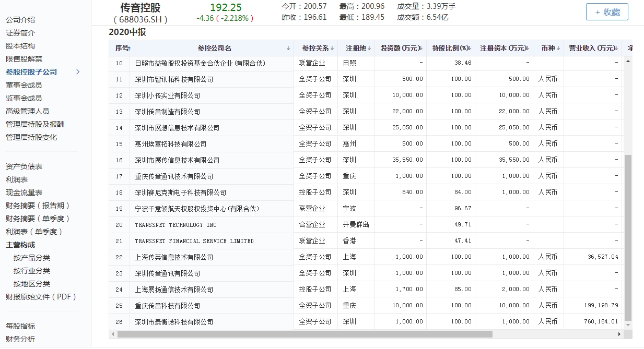The image size is (644, 349).
Task: Open 每股指标 in sidebar
Action: pos(20,326)
